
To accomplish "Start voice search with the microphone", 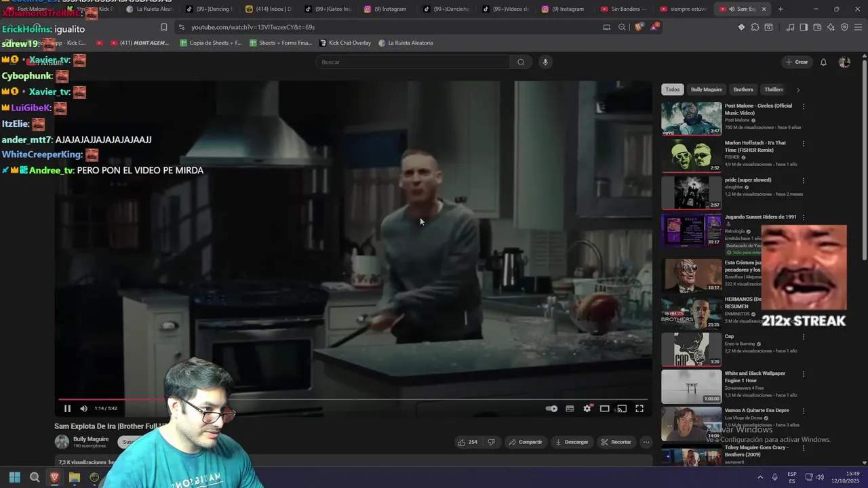I will [545, 62].
